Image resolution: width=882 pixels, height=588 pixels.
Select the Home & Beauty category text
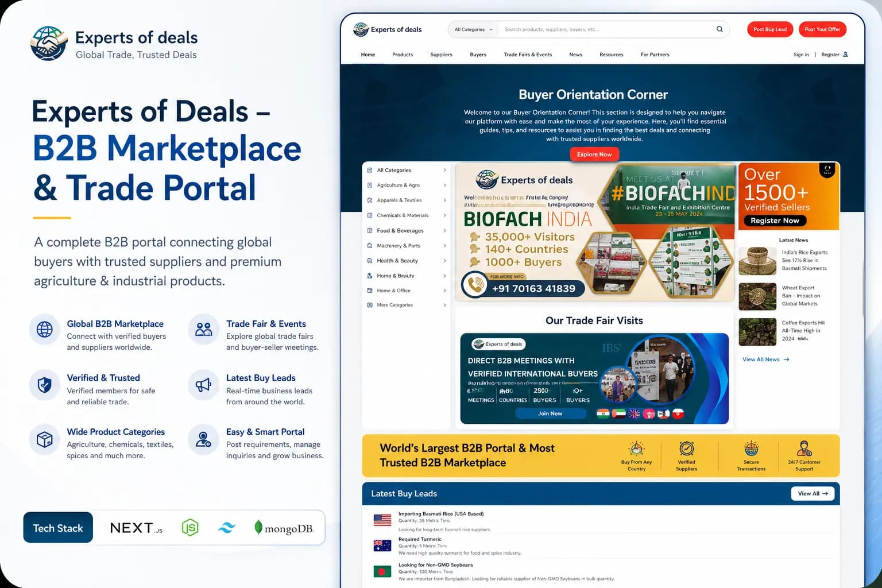pos(396,276)
